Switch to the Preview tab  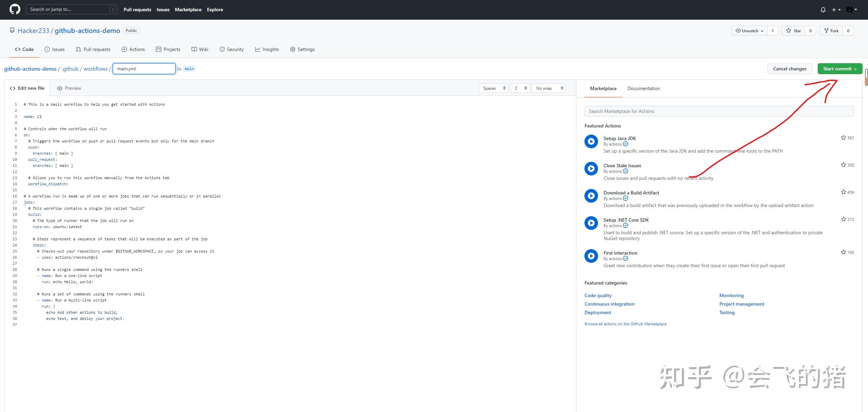(x=69, y=88)
